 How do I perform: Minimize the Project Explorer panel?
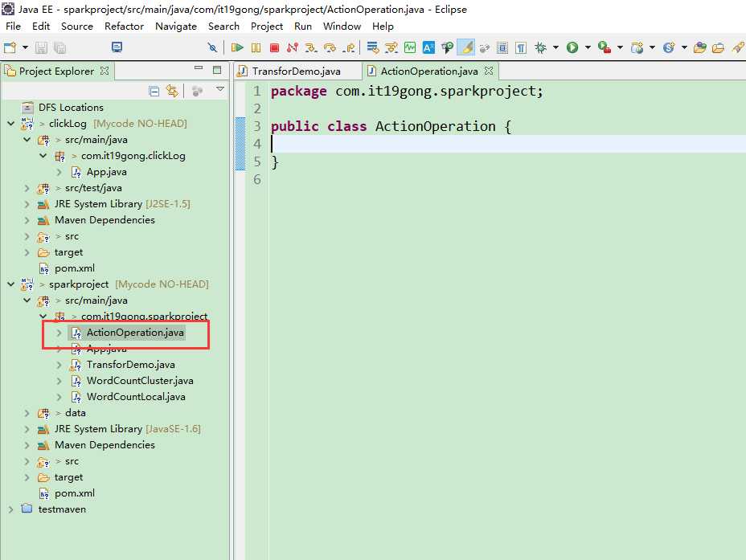pyautogui.click(x=199, y=68)
